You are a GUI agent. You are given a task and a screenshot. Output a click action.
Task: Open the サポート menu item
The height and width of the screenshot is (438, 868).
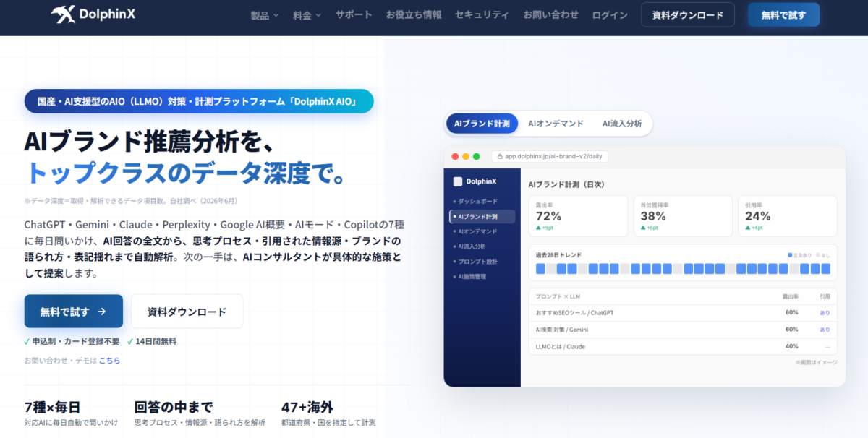click(x=354, y=14)
